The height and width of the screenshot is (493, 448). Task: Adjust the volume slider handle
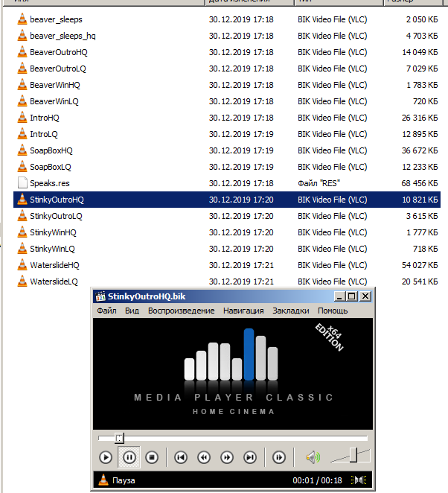click(x=353, y=455)
